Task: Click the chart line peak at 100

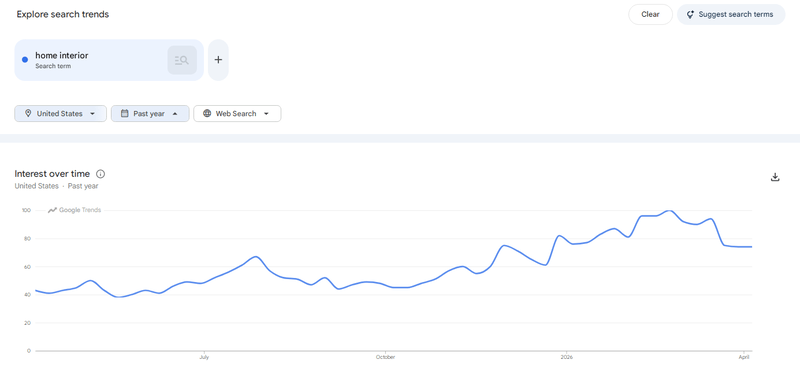Action: pyautogui.click(x=669, y=211)
